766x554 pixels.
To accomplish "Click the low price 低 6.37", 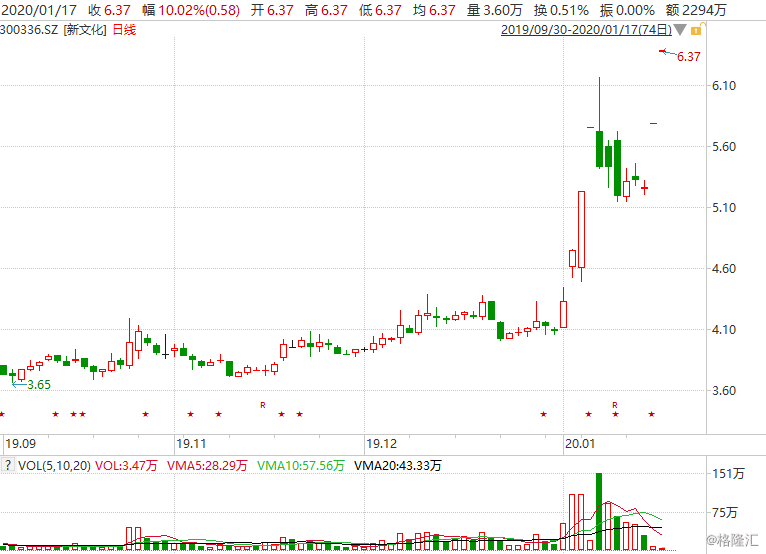I will click(x=380, y=10).
